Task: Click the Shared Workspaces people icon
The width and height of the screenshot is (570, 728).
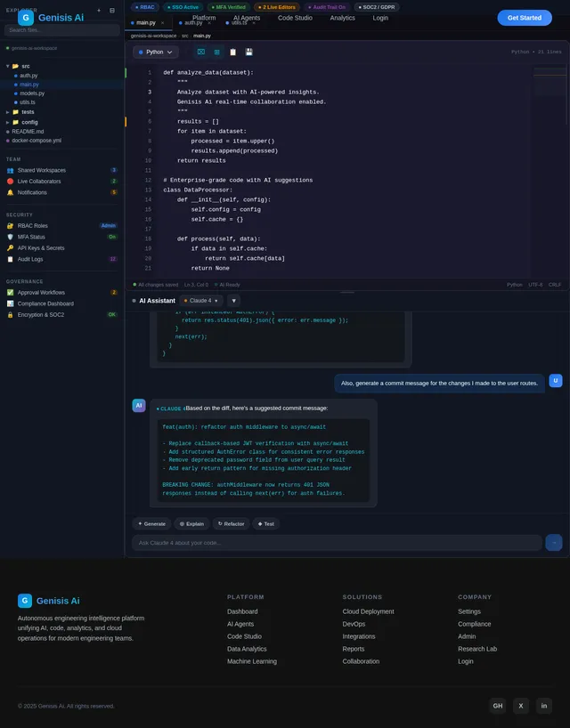Action: click(10, 170)
